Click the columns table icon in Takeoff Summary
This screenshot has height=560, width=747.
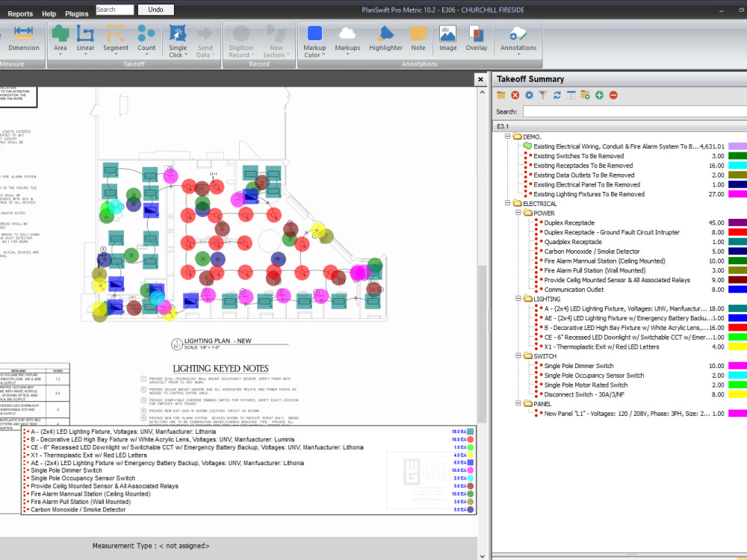[x=571, y=96]
